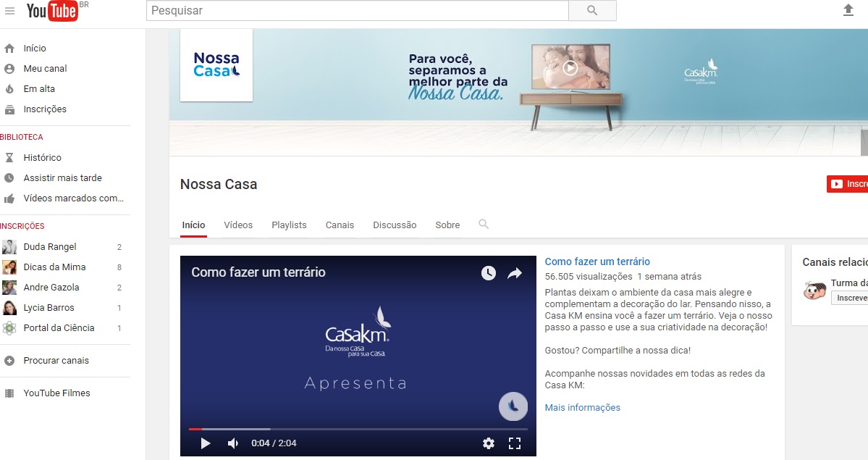The image size is (868, 460).
Task: Open the Discussão tab
Action: [x=395, y=225]
